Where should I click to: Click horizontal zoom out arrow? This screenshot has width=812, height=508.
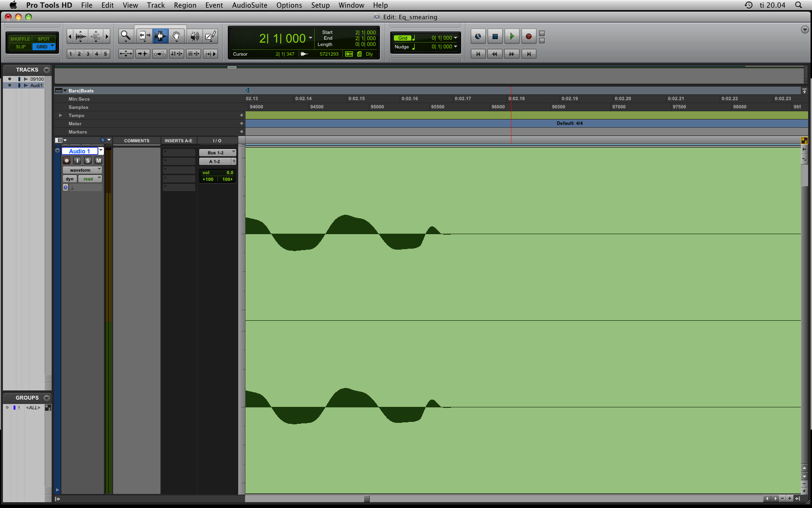click(70, 36)
